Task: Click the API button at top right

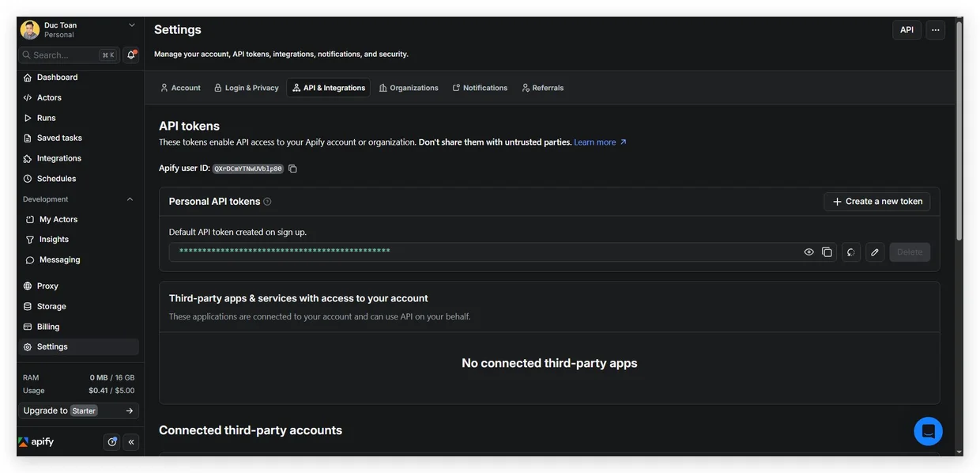Action: point(907,30)
